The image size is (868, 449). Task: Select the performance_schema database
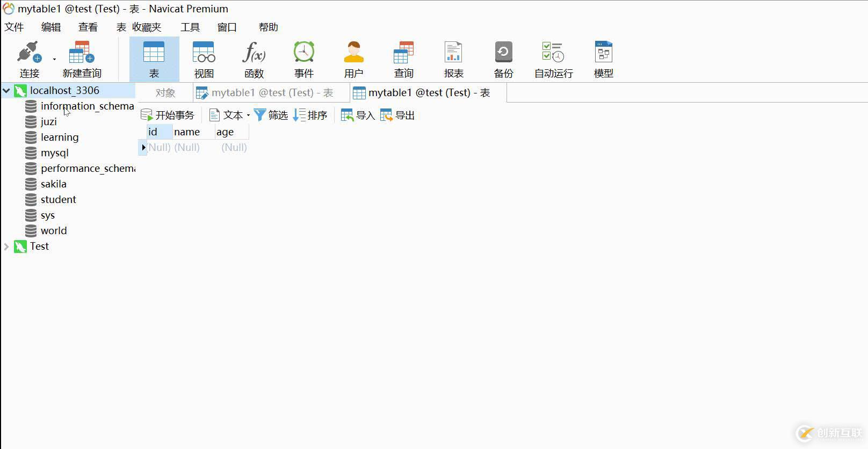click(88, 168)
